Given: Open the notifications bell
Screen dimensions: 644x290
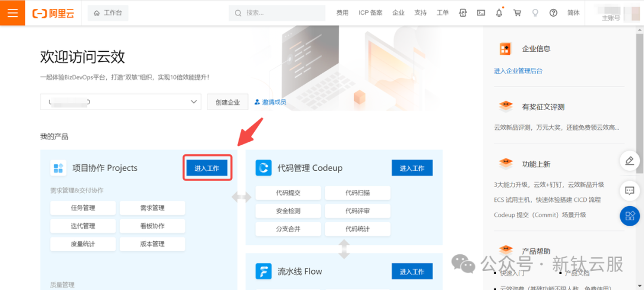Looking at the screenshot, I should pos(499,13).
